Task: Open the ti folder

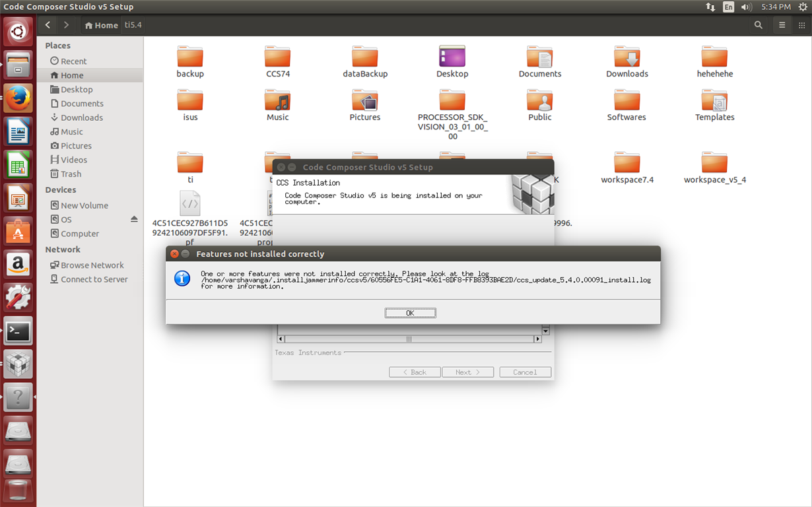Action: (190, 168)
